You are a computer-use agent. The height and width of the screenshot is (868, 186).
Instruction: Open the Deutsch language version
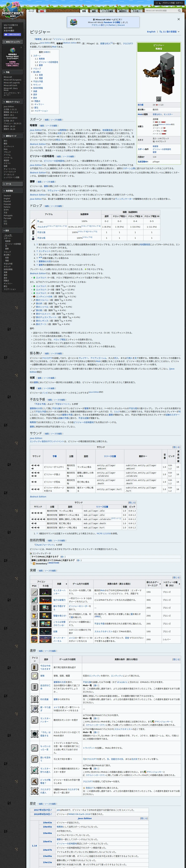[x=7, y=196]
